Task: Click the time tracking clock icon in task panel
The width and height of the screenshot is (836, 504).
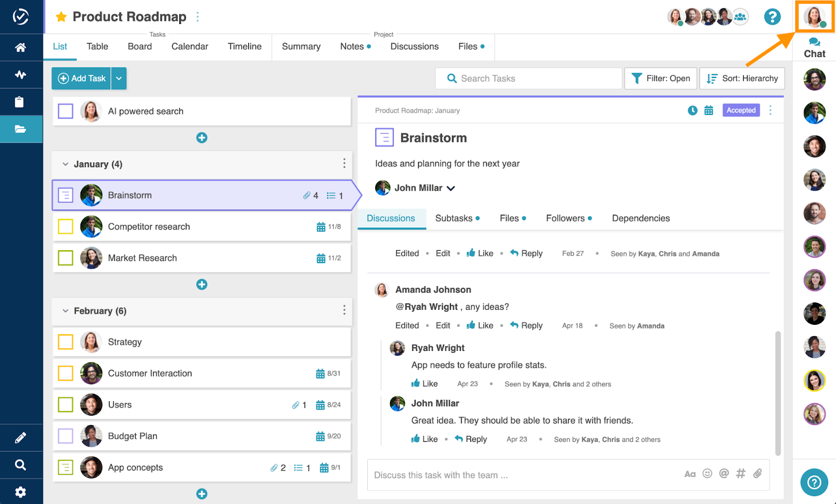Action: coord(692,110)
